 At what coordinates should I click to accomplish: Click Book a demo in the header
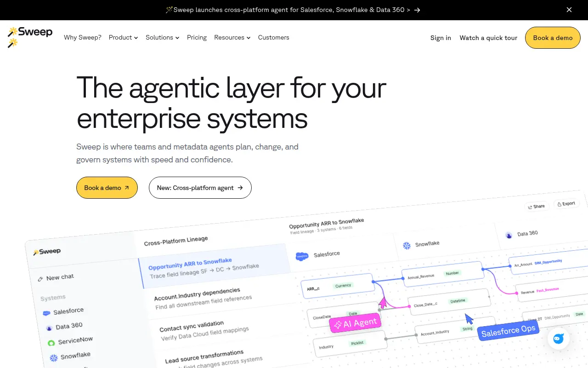tap(553, 38)
